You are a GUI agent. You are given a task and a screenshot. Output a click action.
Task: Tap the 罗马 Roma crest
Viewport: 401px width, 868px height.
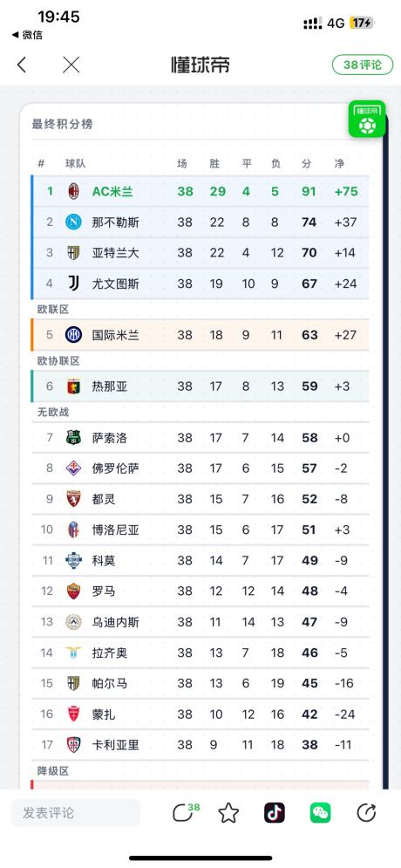click(73, 591)
